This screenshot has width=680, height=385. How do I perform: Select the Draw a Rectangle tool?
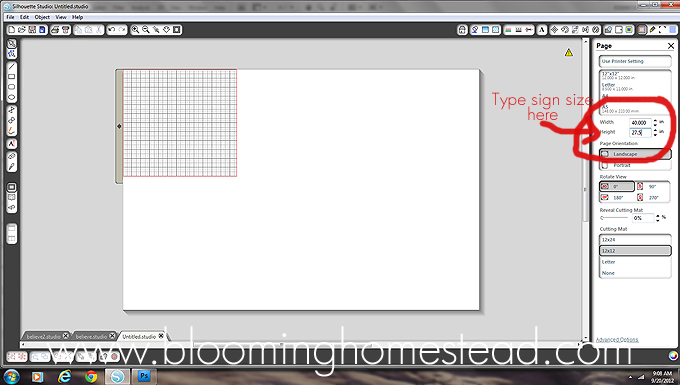coord(12,77)
